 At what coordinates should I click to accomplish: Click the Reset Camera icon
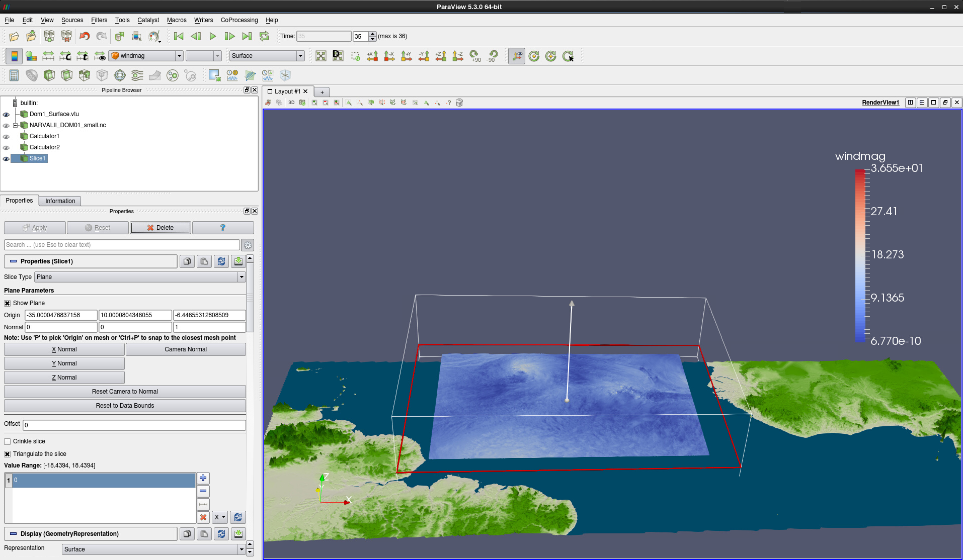click(321, 56)
